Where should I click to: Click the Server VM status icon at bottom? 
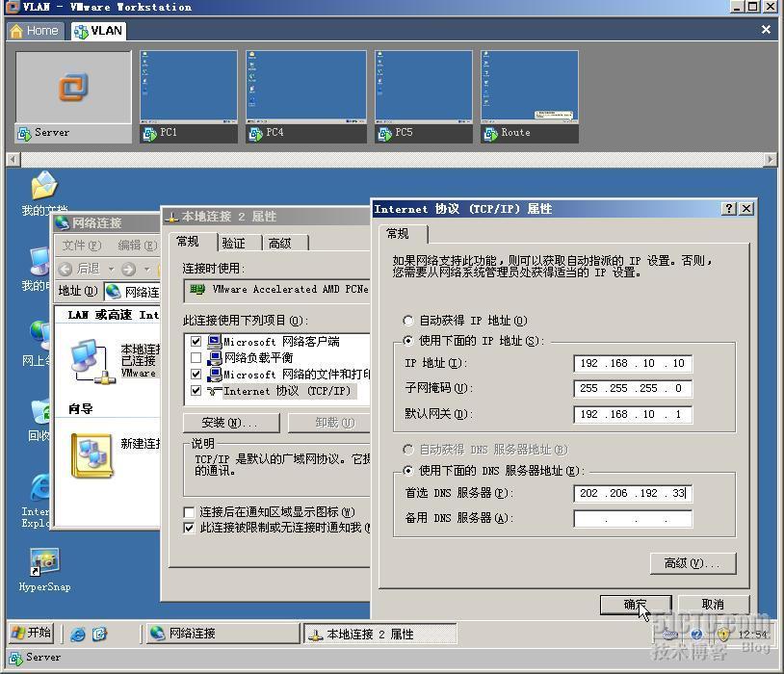[x=15, y=658]
